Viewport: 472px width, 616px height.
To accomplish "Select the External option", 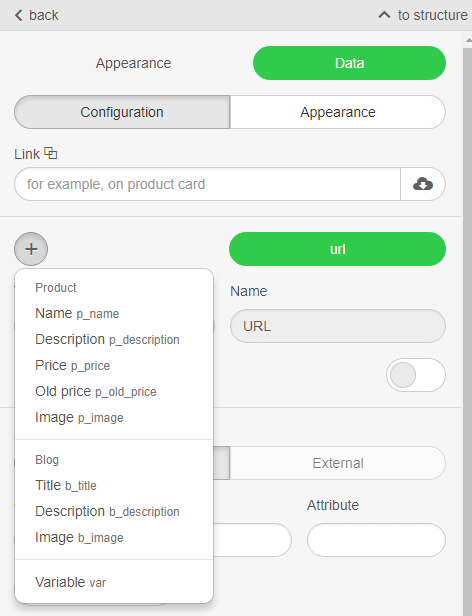I will pyautogui.click(x=338, y=463).
